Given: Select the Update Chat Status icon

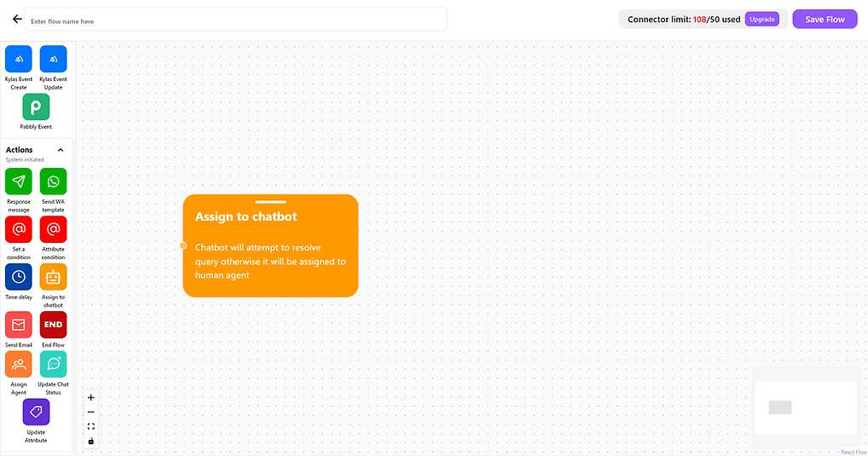Looking at the screenshot, I should point(53,364).
